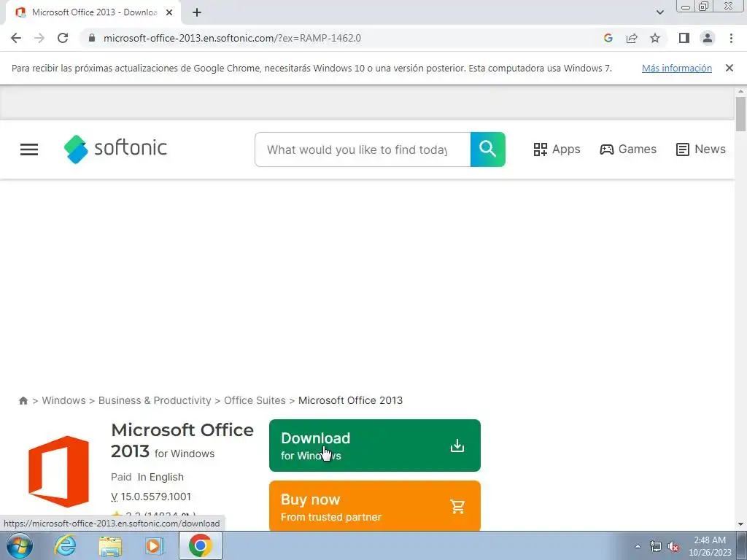Open the Windows Start menu

pos(20,545)
